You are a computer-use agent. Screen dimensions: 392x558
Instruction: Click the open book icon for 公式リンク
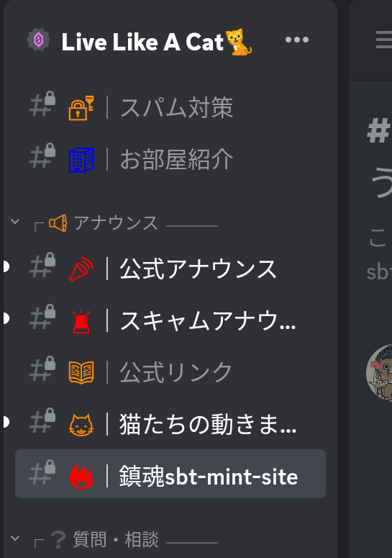pos(81,372)
